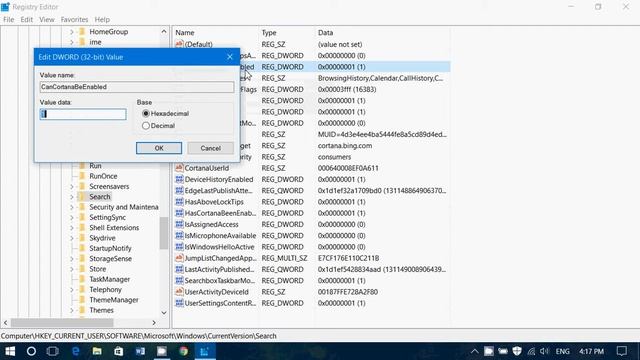Close the Edit DWORD dialog with X
This screenshot has width=640, height=360.
coord(230,57)
